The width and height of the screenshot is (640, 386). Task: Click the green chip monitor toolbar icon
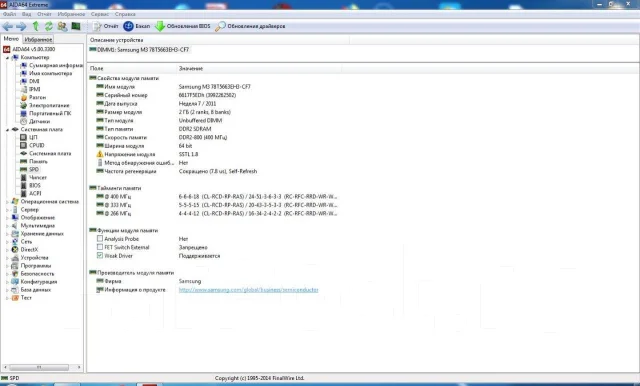[x=76, y=26]
